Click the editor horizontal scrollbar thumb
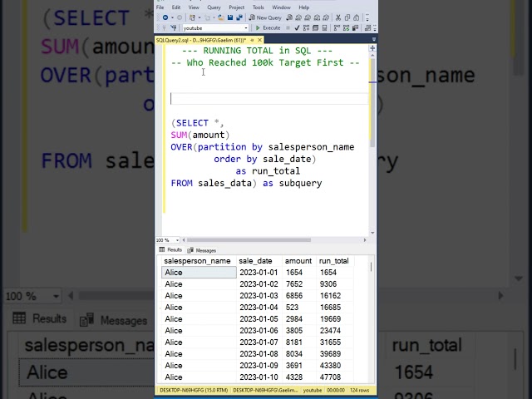This screenshot has height=399, width=532. [x=249, y=240]
